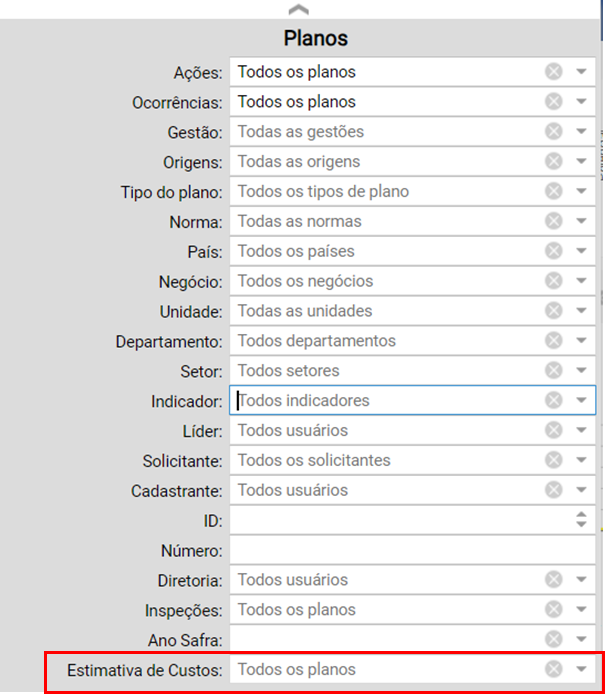Clear the Ocorrências filter value

553,101
